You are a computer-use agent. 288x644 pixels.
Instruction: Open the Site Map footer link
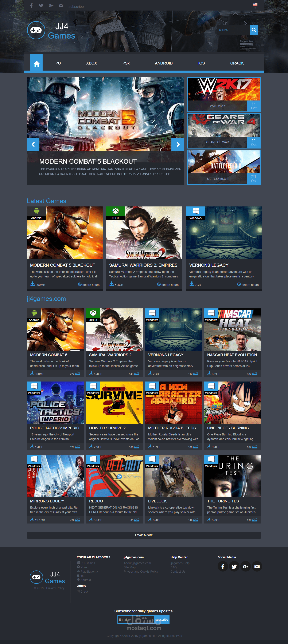[129, 567]
